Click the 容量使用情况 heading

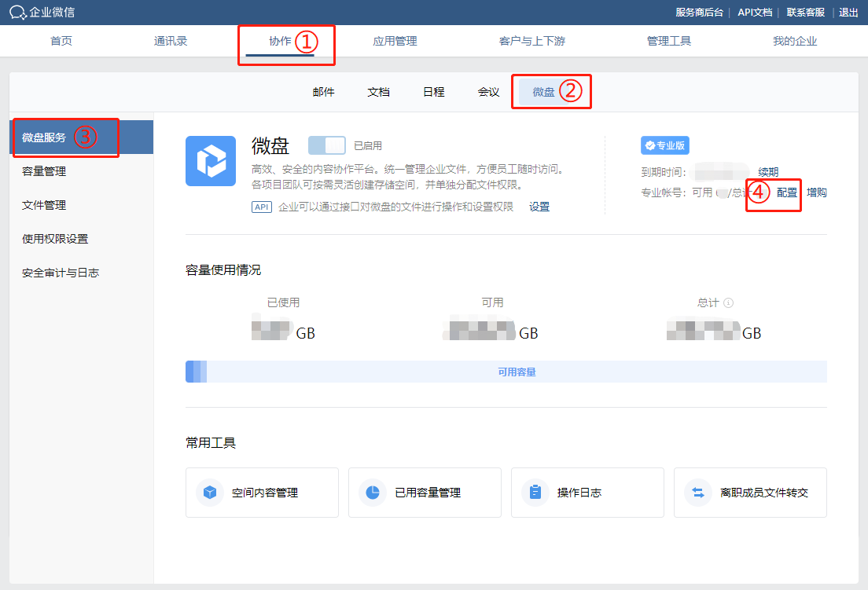(x=223, y=269)
